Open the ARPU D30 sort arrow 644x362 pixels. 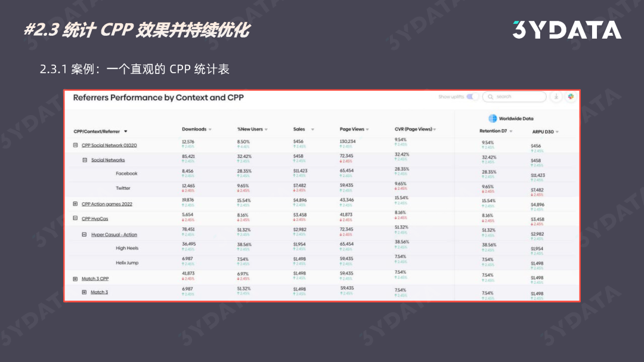(x=557, y=132)
